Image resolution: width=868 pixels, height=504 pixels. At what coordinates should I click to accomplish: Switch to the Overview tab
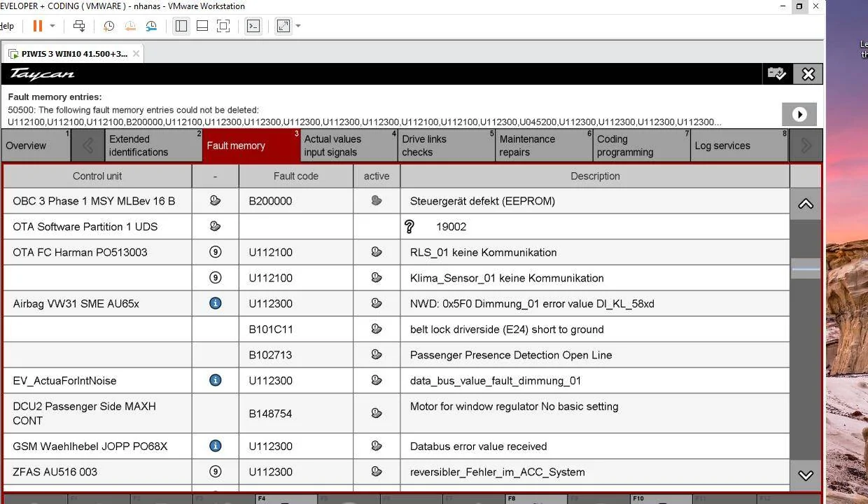click(x=36, y=146)
